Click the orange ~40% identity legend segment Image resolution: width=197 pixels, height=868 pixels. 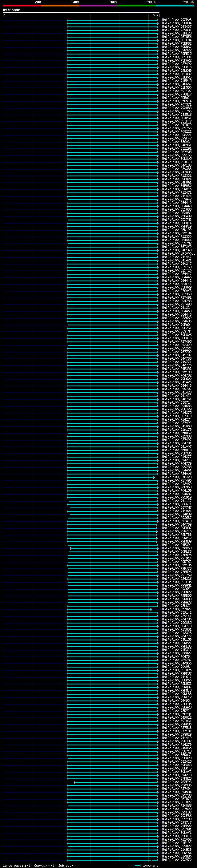pyautogui.click(x=60, y=6)
